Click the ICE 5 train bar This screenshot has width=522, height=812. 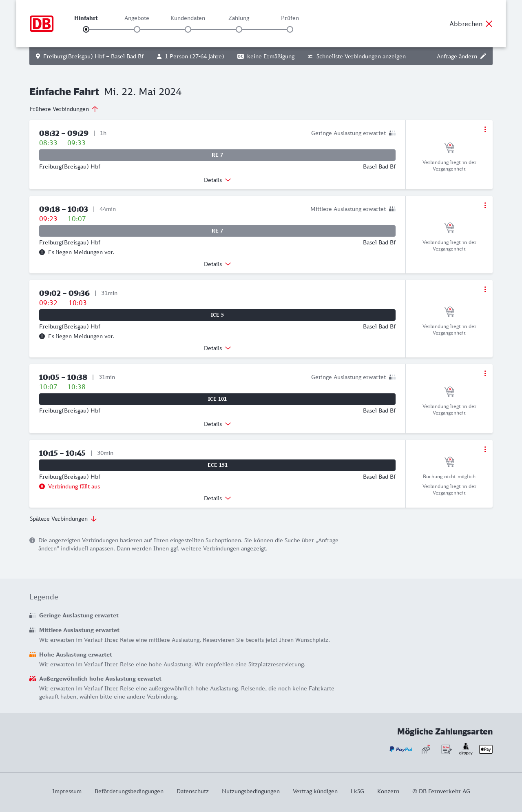(x=217, y=315)
